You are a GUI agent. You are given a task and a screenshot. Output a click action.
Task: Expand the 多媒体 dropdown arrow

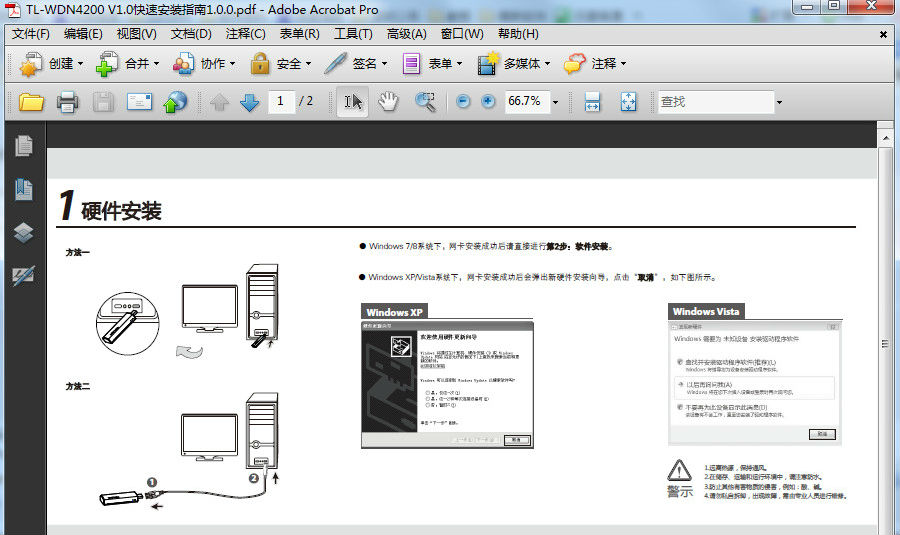[547, 64]
